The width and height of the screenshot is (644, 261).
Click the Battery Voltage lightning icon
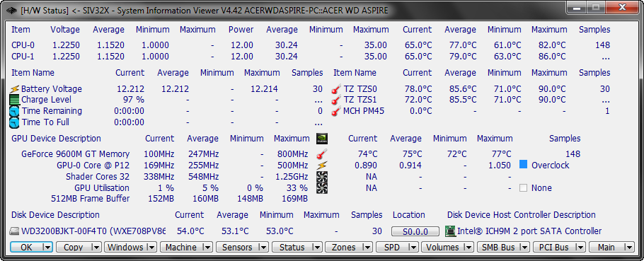[15, 88]
